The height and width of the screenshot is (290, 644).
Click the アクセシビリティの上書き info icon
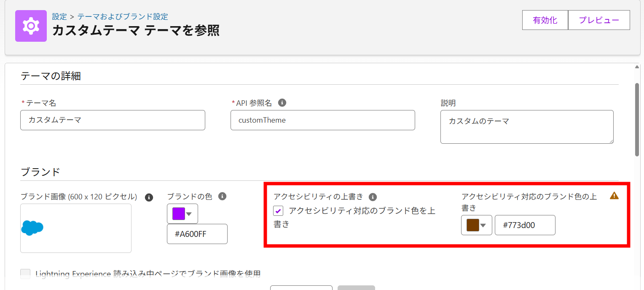pos(373,197)
